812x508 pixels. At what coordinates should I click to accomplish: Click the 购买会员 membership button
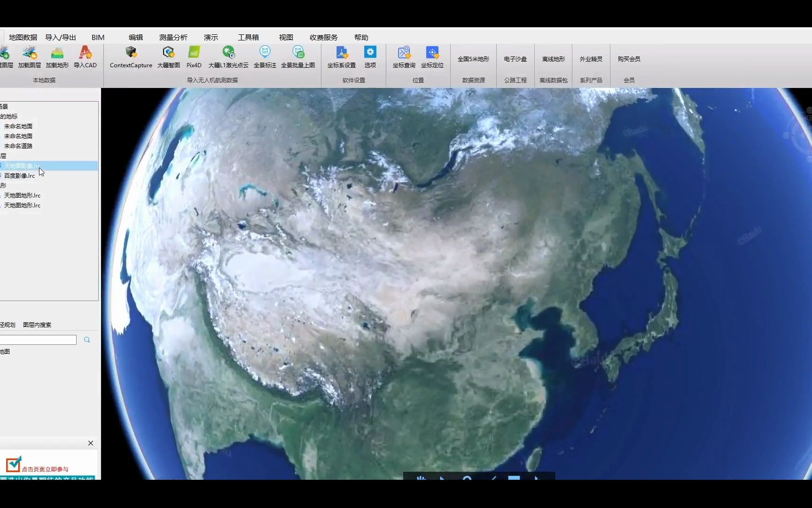click(629, 59)
